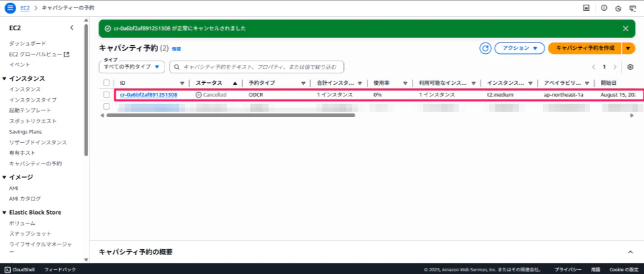Click the monitor settings icon at top right
Image resolution: width=644 pixels, height=274 pixels.
[x=633, y=8]
